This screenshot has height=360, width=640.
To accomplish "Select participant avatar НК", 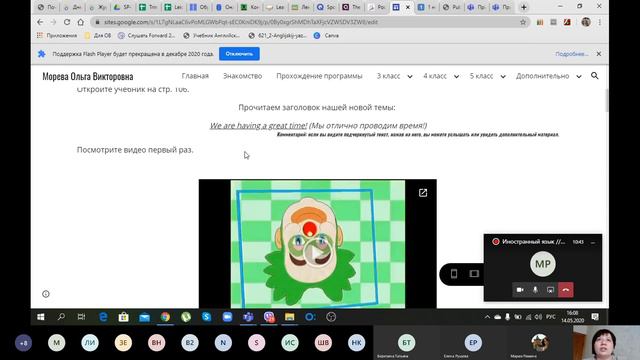I will [356, 343].
